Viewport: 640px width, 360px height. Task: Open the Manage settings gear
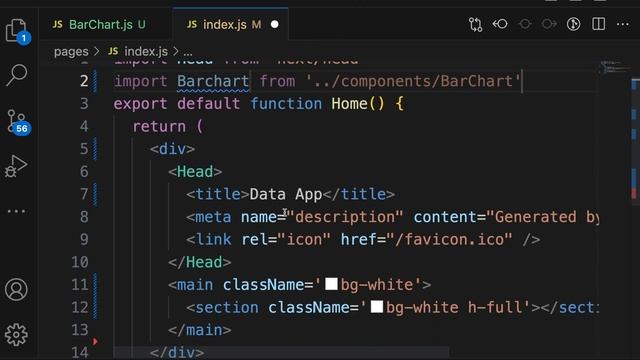click(x=16, y=335)
